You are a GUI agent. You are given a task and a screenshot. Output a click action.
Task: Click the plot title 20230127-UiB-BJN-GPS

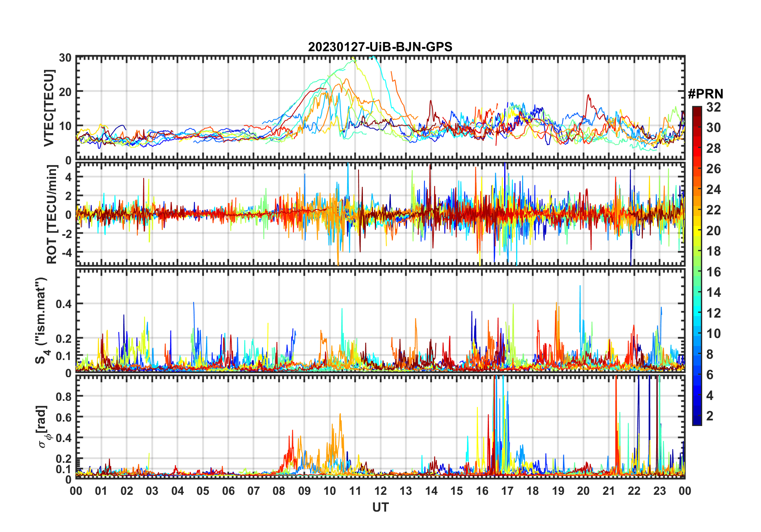(x=380, y=47)
